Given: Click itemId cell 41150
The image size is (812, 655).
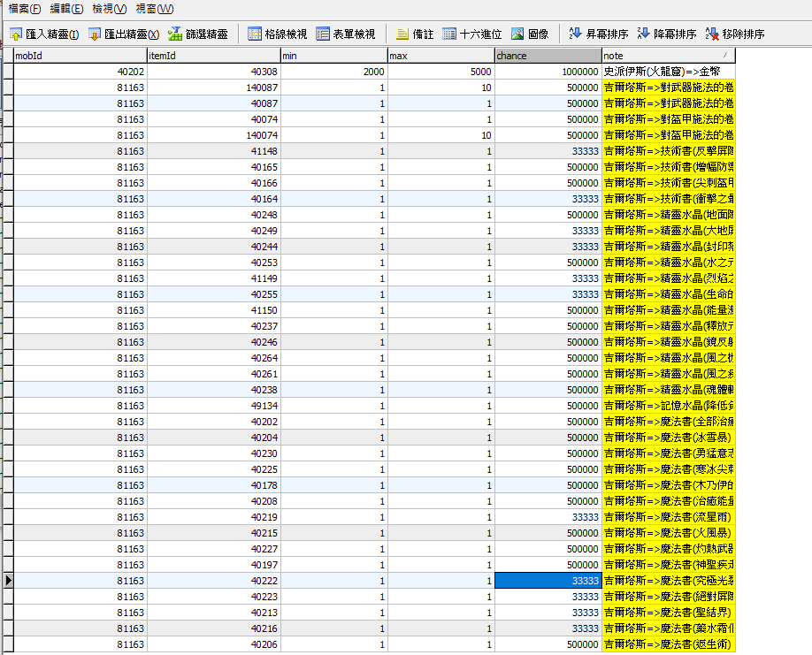Looking at the screenshot, I should click(214, 310).
